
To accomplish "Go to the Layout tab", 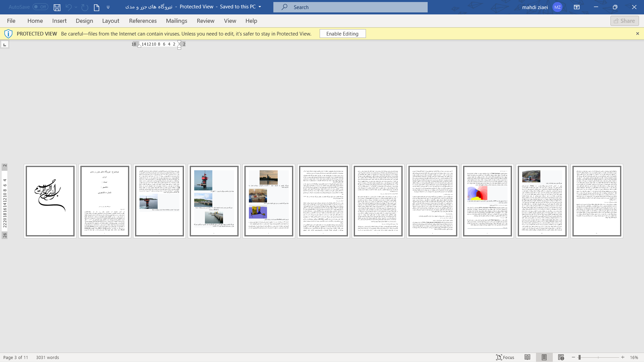I will [x=111, y=21].
